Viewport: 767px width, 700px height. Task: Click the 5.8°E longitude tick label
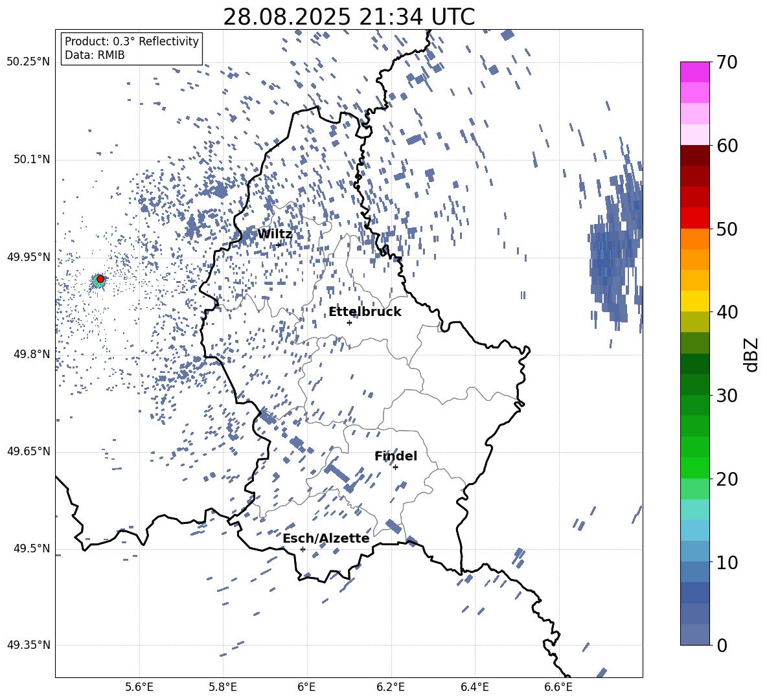click(x=223, y=687)
